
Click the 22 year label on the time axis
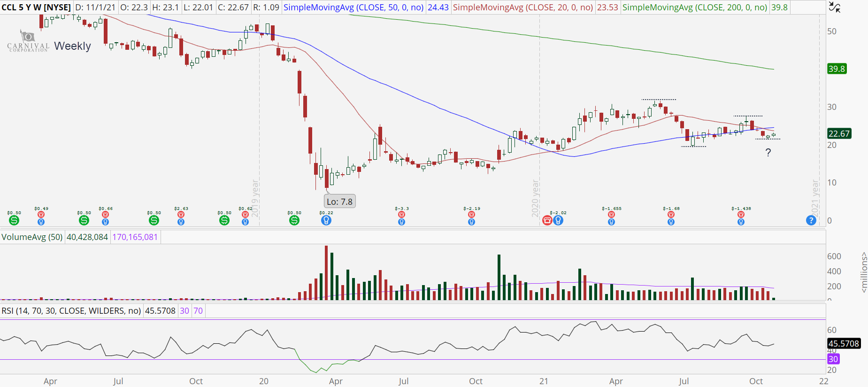click(824, 381)
